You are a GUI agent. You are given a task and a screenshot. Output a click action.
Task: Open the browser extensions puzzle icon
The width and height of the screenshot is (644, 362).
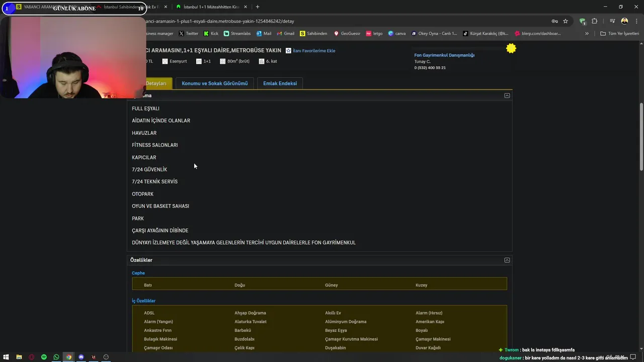coord(594,21)
